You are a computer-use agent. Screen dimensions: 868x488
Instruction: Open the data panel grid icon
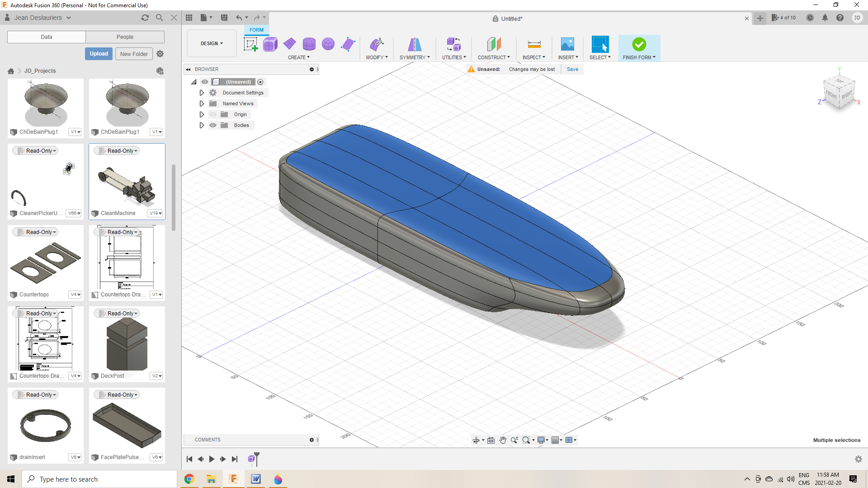click(189, 18)
